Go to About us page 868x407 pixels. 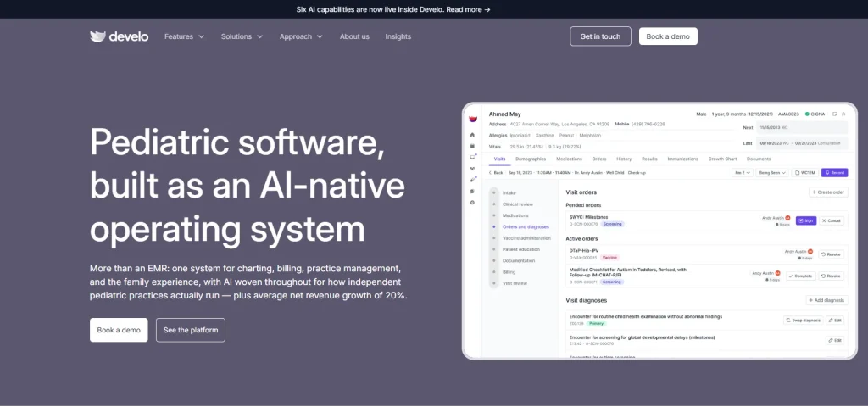(354, 36)
